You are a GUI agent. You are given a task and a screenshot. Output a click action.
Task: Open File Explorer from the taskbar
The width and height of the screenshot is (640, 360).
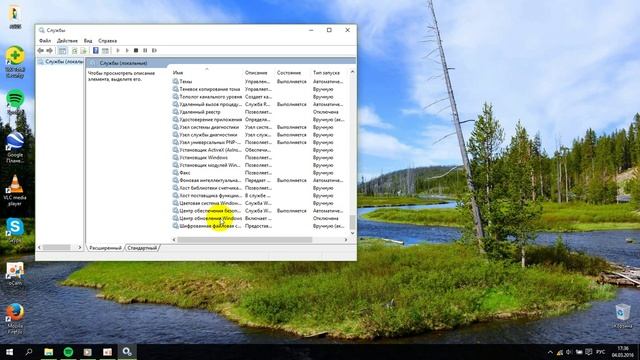pyautogui.click(x=49, y=352)
